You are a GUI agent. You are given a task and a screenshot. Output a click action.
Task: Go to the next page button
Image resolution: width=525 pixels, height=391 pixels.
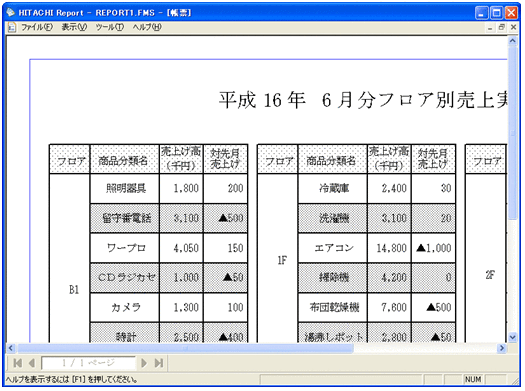point(144,363)
